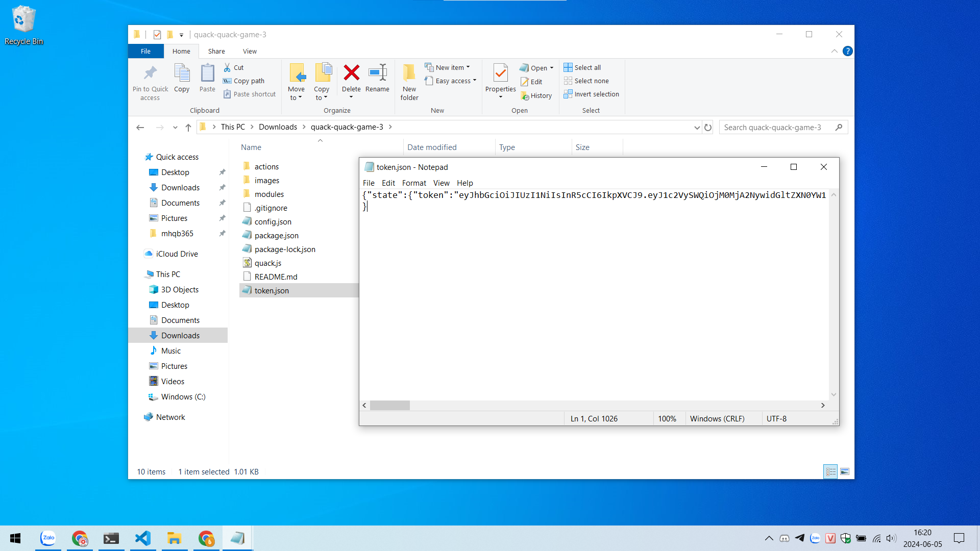Click Invert selection in Select group
This screenshot has height=551, width=980.
[x=591, y=94]
